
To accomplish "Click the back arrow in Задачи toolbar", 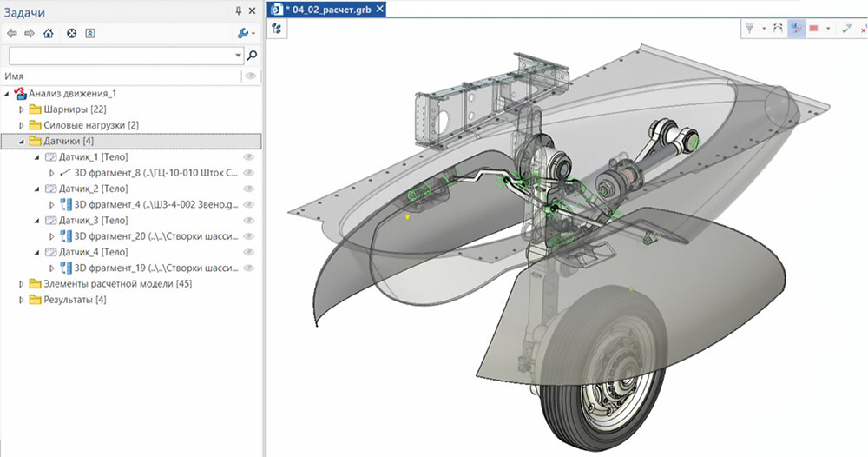I will click(x=11, y=34).
